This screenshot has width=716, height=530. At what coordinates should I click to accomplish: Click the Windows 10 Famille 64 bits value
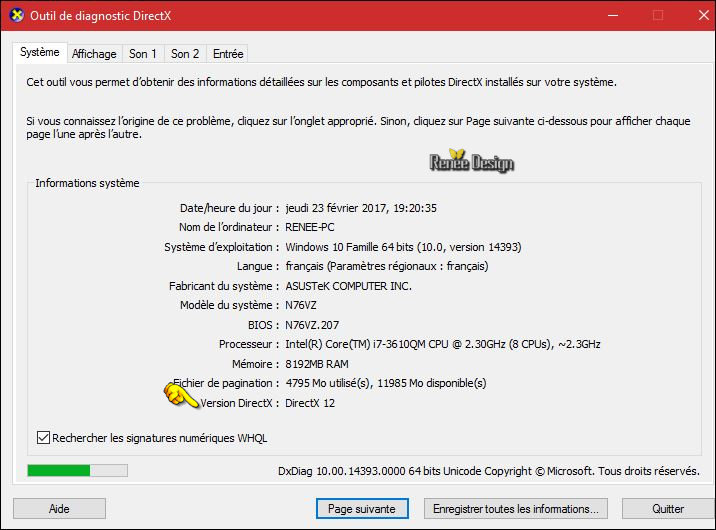pyautogui.click(x=403, y=247)
